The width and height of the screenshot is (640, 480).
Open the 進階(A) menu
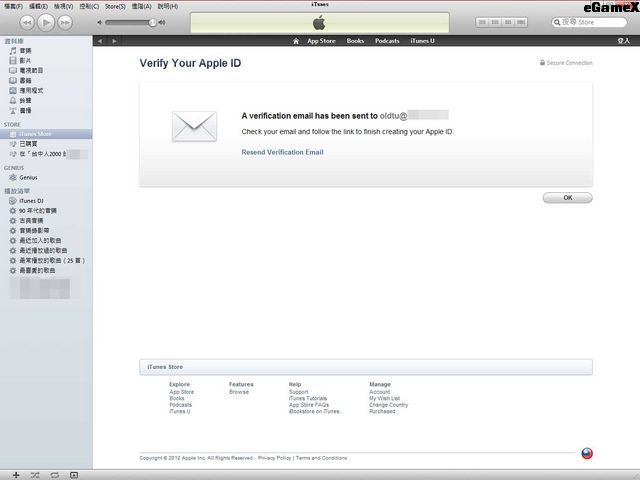click(x=142, y=7)
